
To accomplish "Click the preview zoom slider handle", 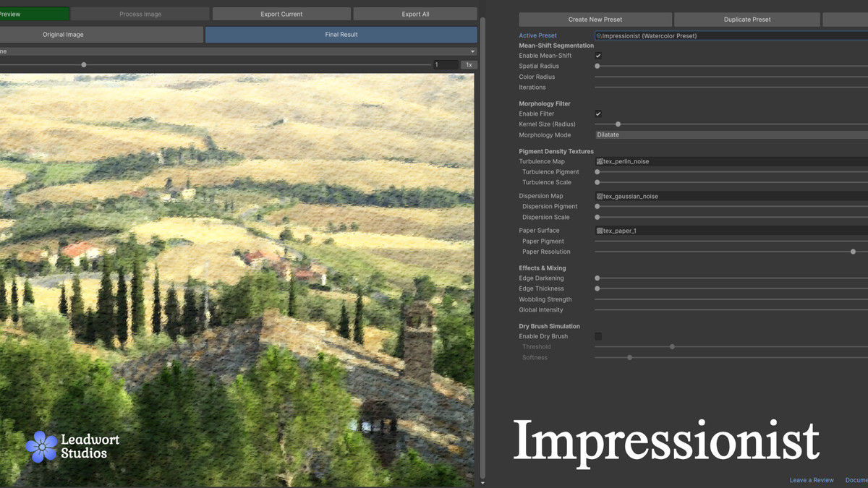I will 84,65.
